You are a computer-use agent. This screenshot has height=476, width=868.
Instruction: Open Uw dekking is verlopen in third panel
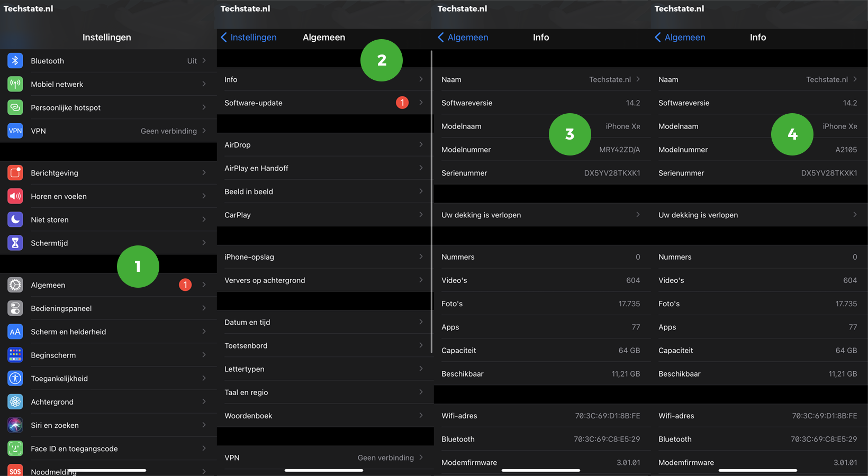tap(542, 215)
